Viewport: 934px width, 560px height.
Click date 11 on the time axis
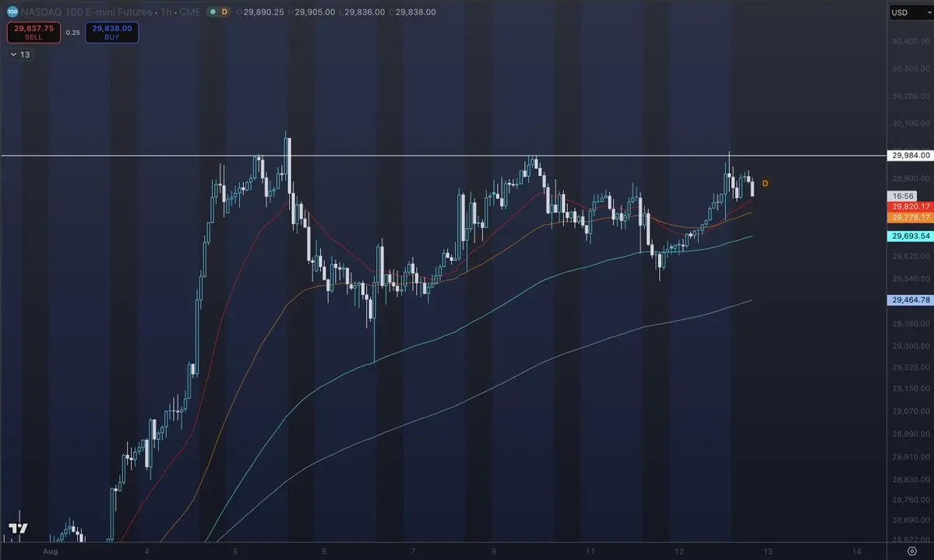click(590, 551)
